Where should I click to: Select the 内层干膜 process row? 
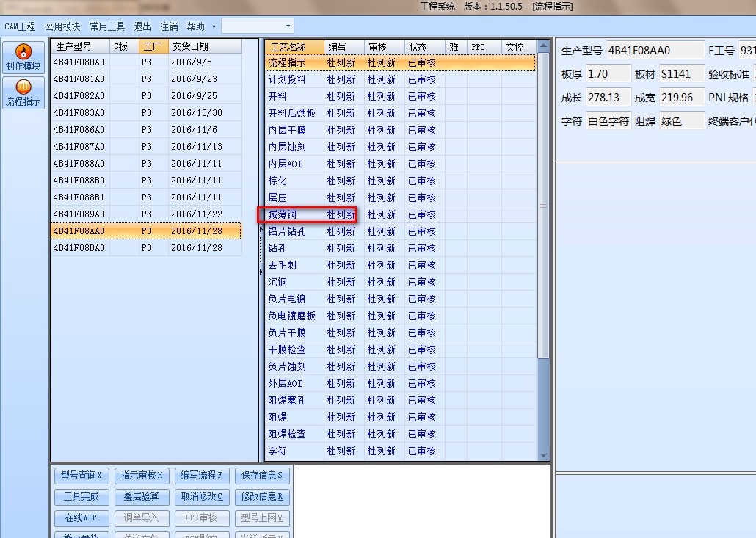tap(401, 130)
